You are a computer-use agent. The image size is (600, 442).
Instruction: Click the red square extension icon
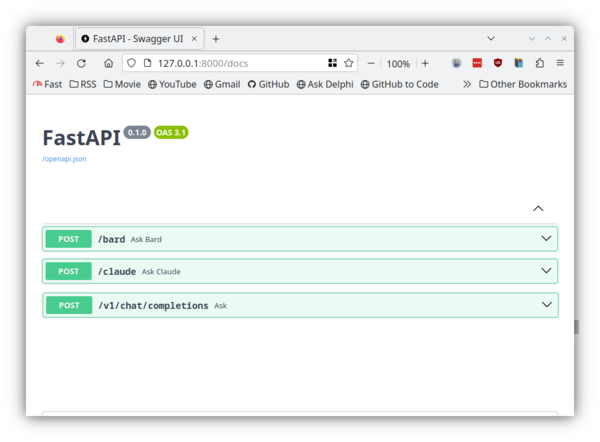(x=477, y=63)
